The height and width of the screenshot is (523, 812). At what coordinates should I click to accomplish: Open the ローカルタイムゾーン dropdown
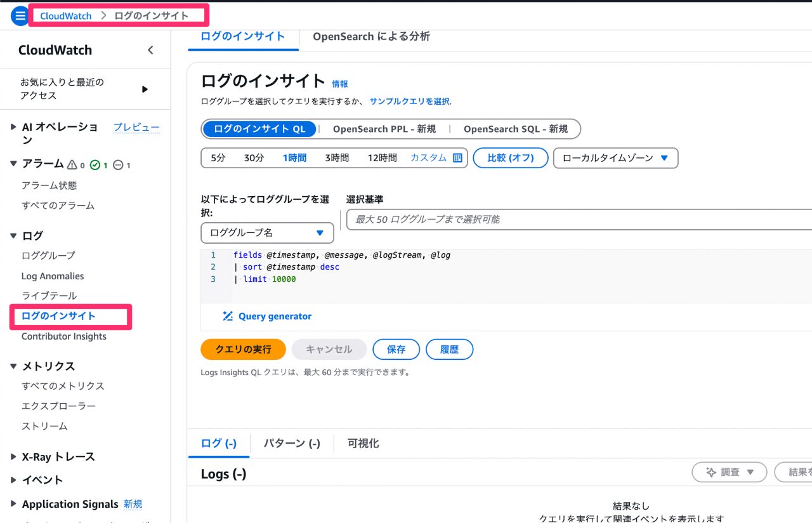click(615, 158)
